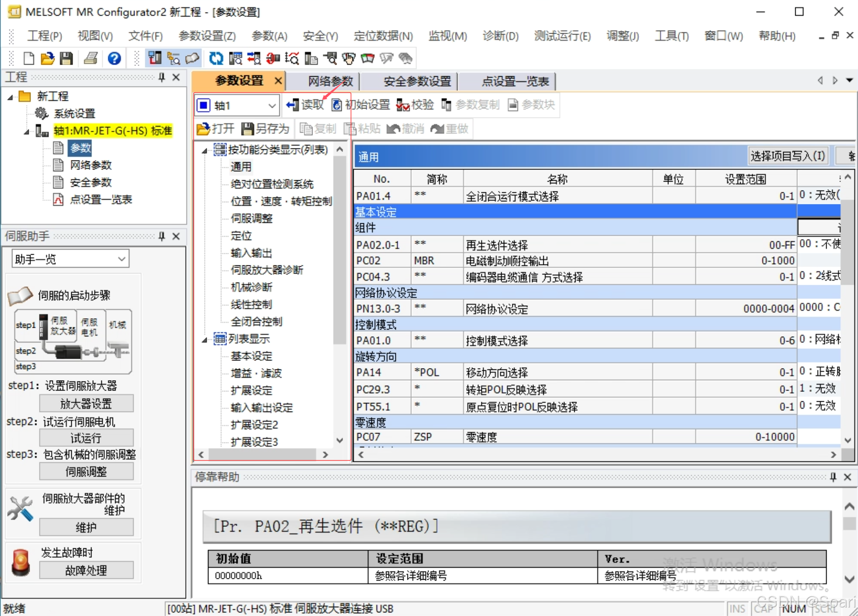Open the 轴1 axis selection dropdown

point(272,106)
